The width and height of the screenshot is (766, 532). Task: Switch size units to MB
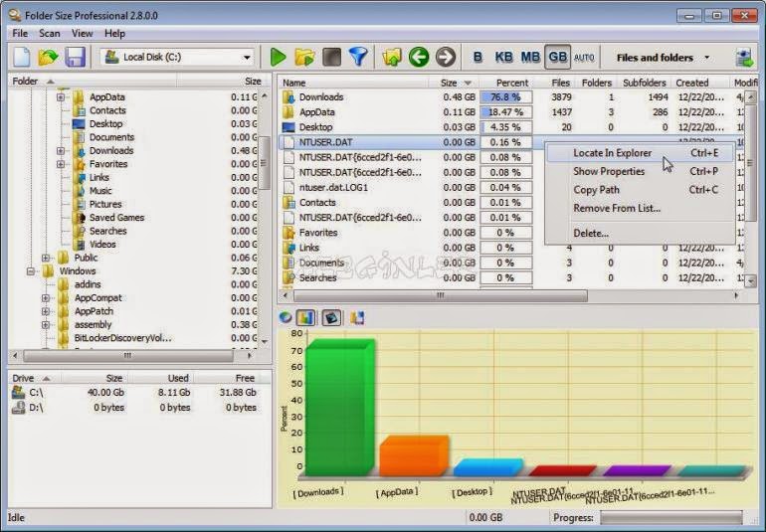click(530, 57)
